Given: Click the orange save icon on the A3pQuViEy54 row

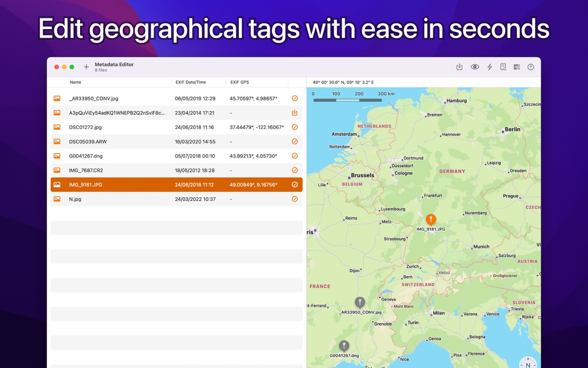Looking at the screenshot, I should tap(294, 113).
